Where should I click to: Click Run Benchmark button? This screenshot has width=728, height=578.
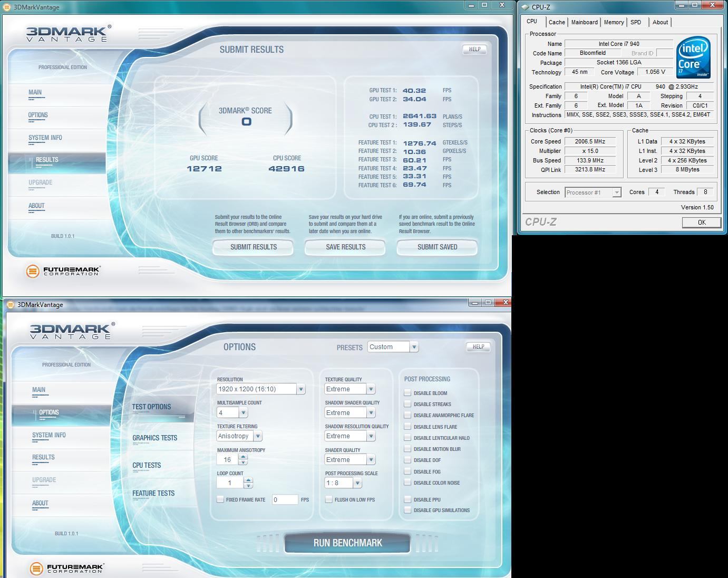347,543
